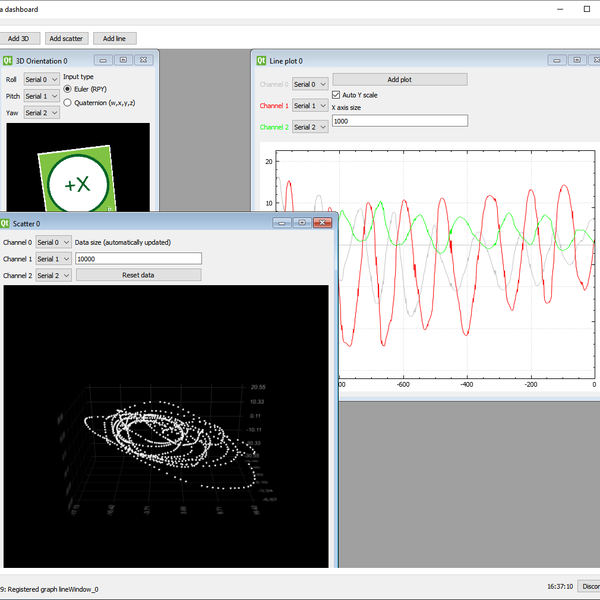Select Quaternion (w,x,y,z) input type
The image size is (600, 600).
[x=68, y=102]
